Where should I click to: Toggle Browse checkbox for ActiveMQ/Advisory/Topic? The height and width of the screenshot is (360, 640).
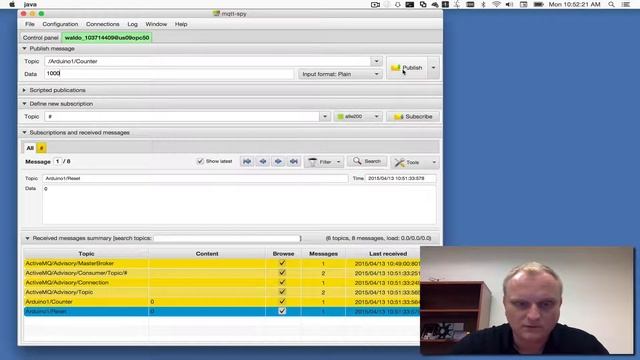[x=282, y=292]
